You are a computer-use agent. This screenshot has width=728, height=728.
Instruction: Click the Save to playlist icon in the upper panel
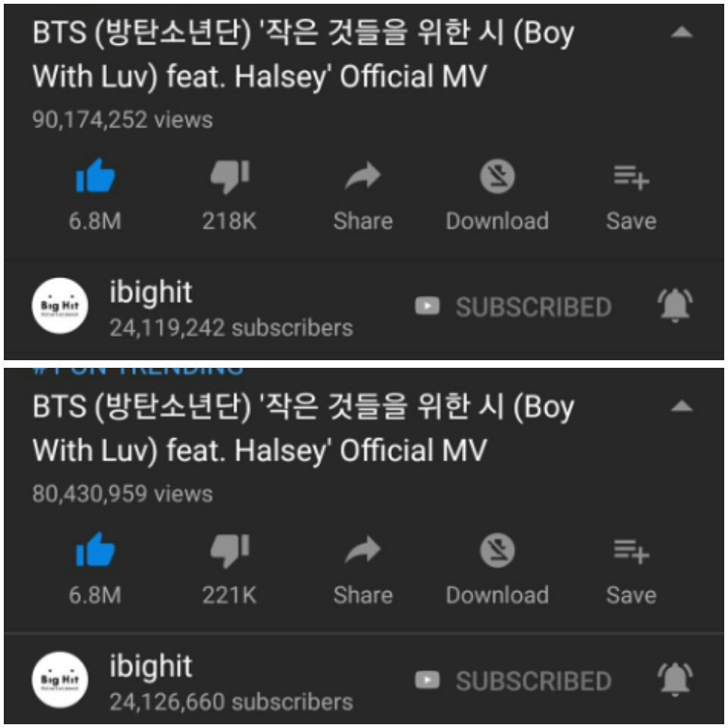click(632, 177)
